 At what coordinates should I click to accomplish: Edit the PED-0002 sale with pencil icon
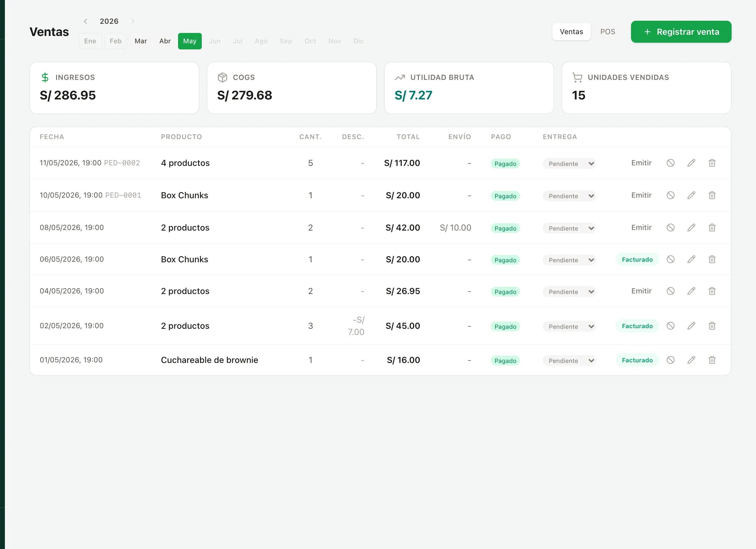(x=691, y=163)
